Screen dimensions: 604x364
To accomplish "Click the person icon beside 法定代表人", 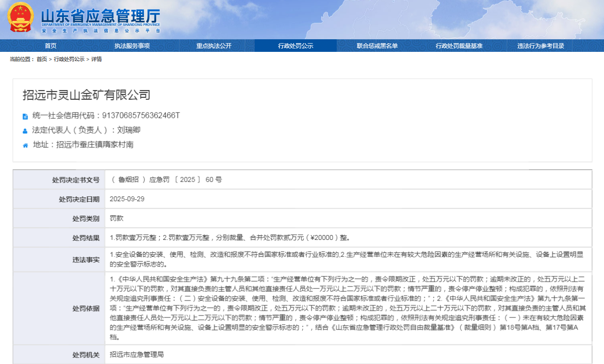I will pyautogui.click(x=25, y=131).
